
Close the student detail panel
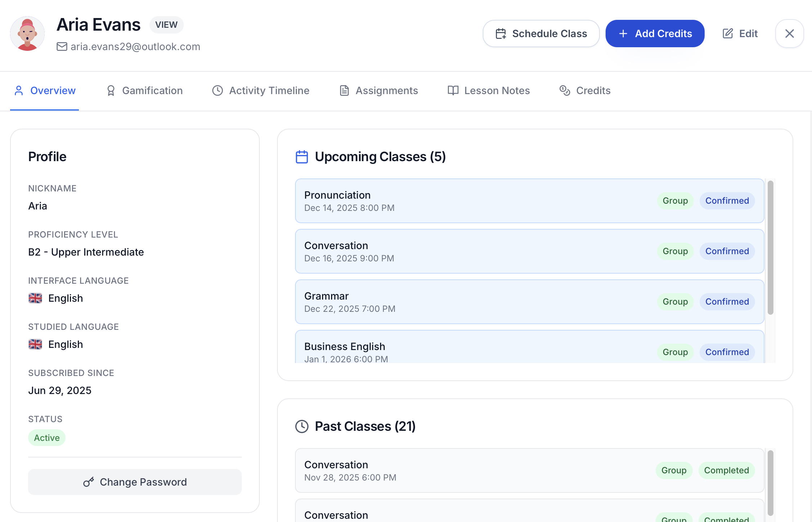(789, 34)
